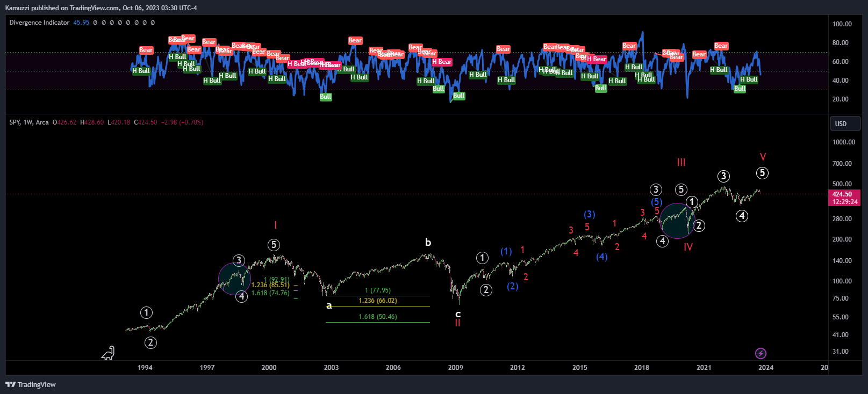Select the blue (4) wave label
The image size is (868, 394).
point(602,257)
